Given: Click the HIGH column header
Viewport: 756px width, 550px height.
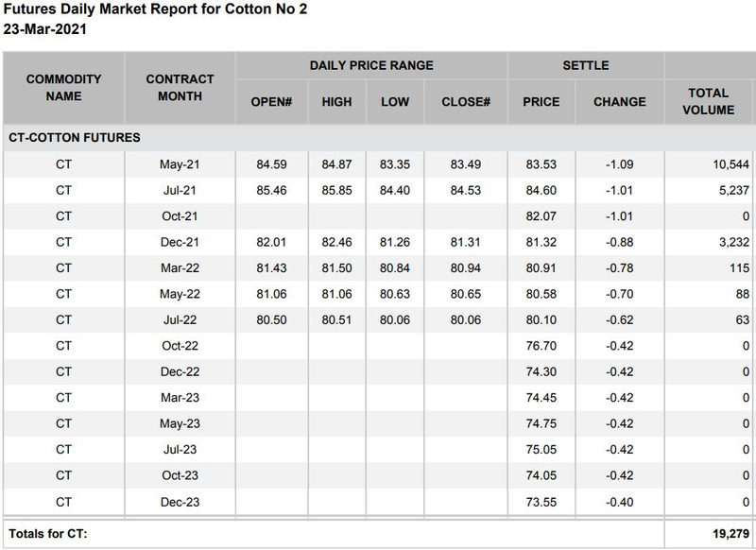Looking at the screenshot, I should (x=336, y=102).
